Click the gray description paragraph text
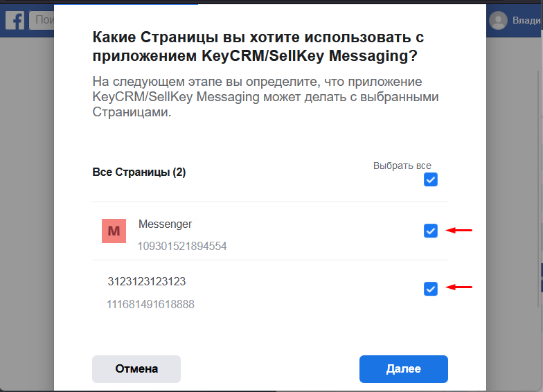 point(265,97)
